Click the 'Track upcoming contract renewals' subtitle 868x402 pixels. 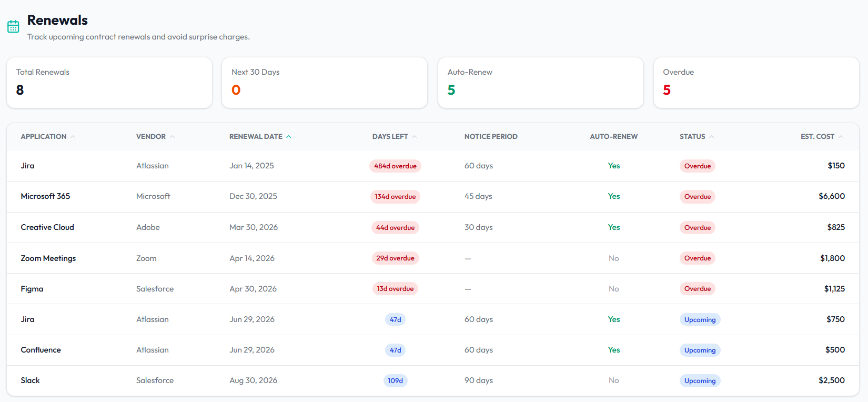pyautogui.click(x=138, y=37)
